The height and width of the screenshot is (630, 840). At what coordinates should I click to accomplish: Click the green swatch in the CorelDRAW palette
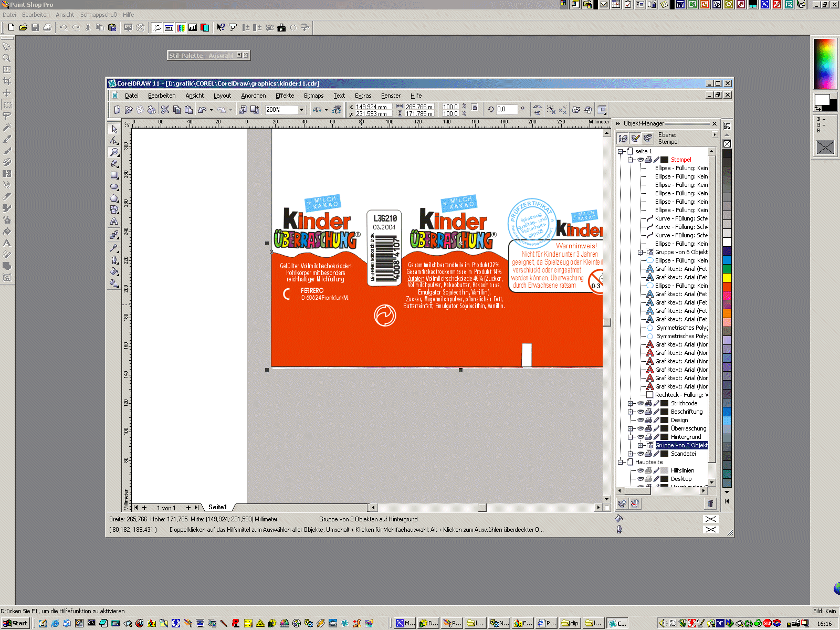click(x=727, y=268)
